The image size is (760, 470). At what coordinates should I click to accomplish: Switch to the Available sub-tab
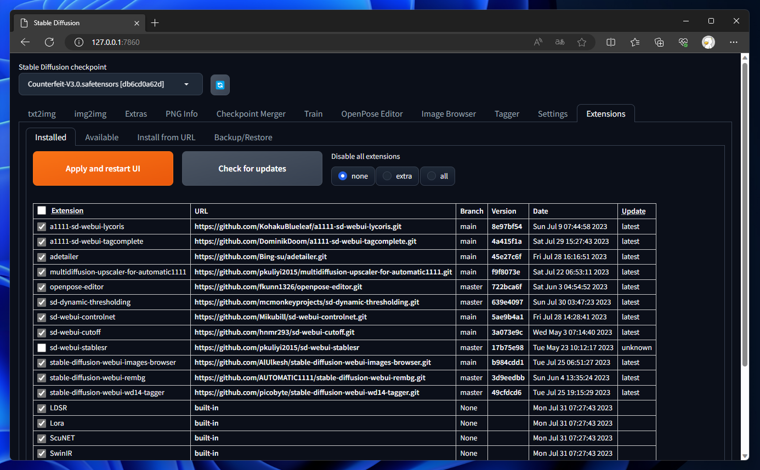101,137
